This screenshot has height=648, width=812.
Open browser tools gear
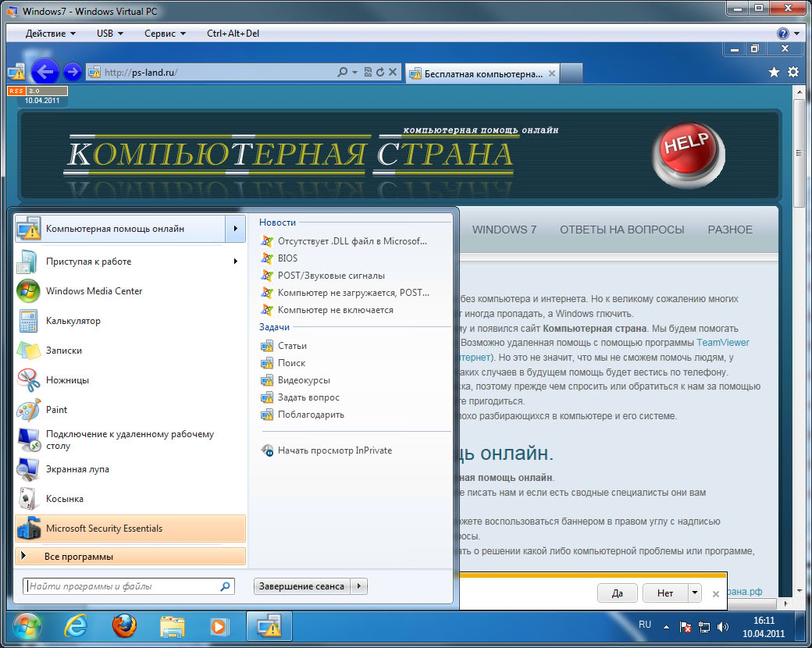[x=792, y=72]
